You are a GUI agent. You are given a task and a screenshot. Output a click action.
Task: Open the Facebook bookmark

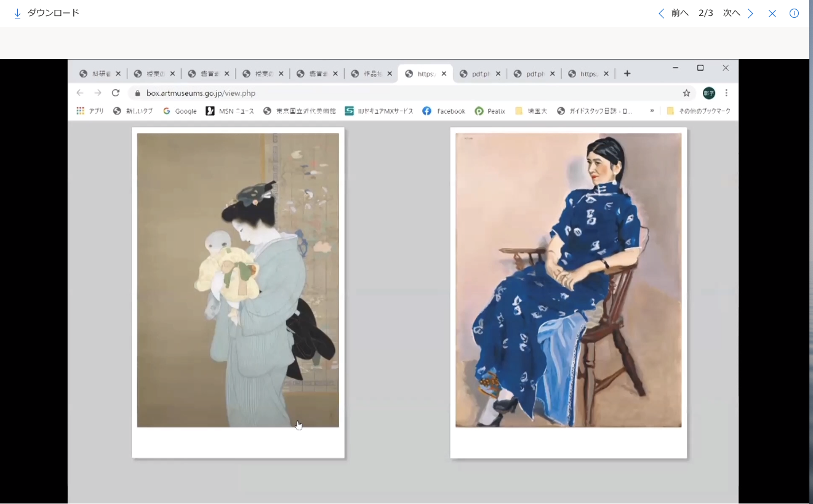pyautogui.click(x=444, y=111)
